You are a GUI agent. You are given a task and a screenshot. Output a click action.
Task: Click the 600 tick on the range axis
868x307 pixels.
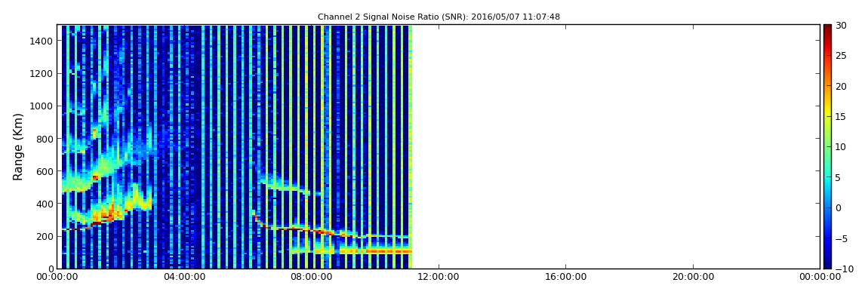(45, 171)
